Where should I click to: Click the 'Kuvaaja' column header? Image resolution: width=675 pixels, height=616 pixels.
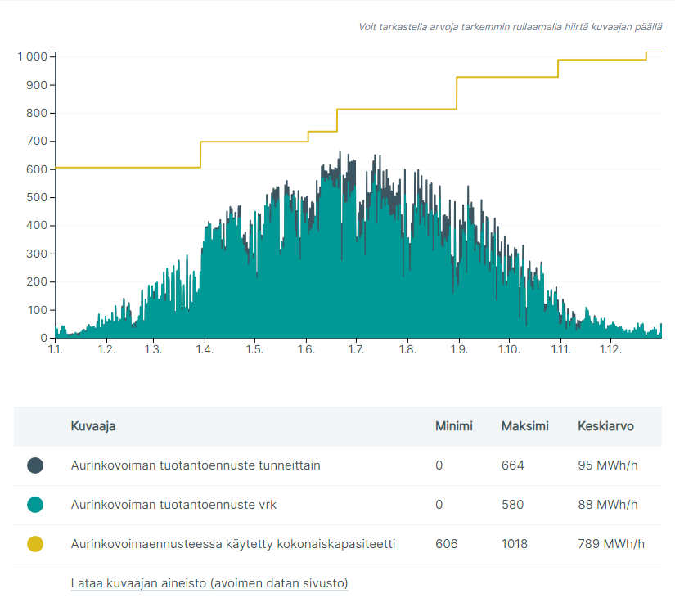pos(92,426)
